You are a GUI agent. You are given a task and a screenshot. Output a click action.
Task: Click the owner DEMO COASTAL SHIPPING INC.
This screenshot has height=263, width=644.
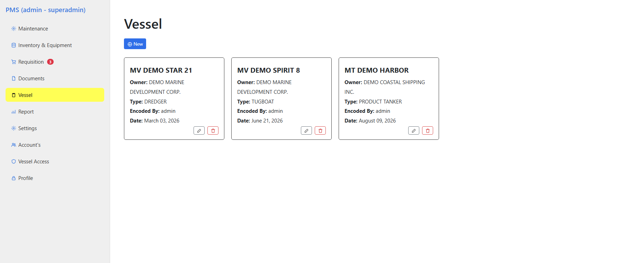[x=385, y=87]
